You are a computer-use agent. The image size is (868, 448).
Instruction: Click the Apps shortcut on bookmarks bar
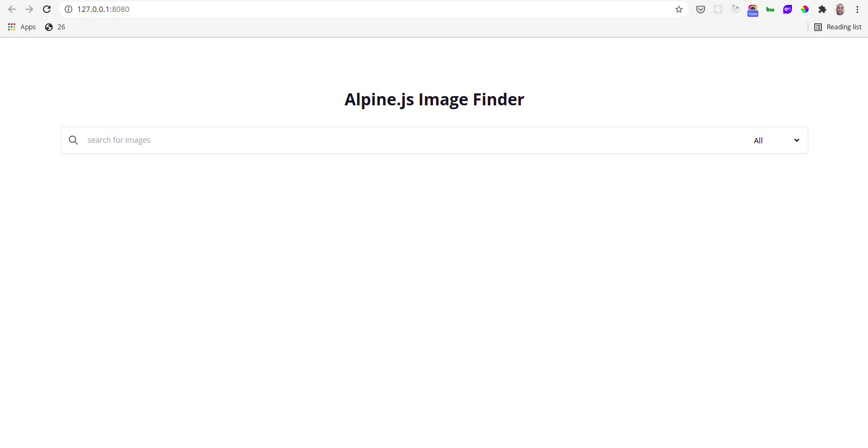[x=21, y=27]
